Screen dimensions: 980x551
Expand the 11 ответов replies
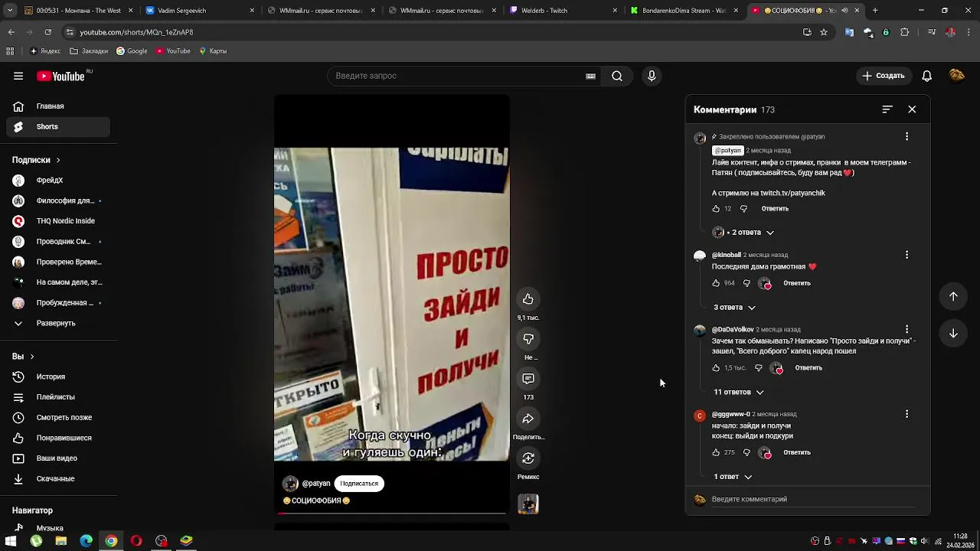[x=738, y=392]
